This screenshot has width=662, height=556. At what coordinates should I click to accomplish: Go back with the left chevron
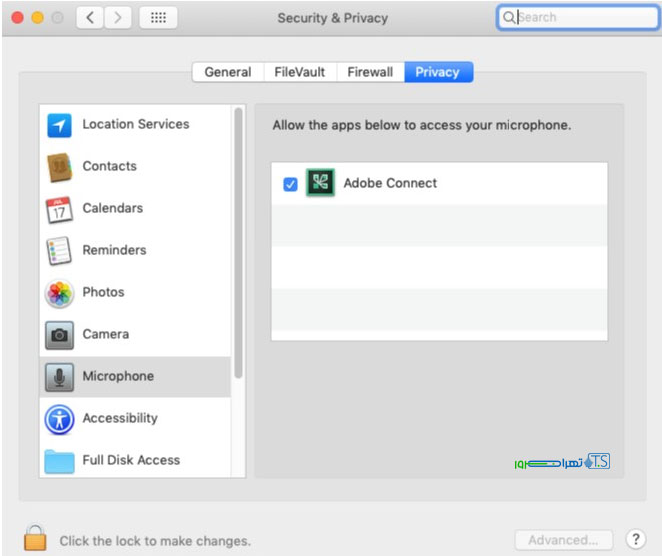tap(90, 17)
